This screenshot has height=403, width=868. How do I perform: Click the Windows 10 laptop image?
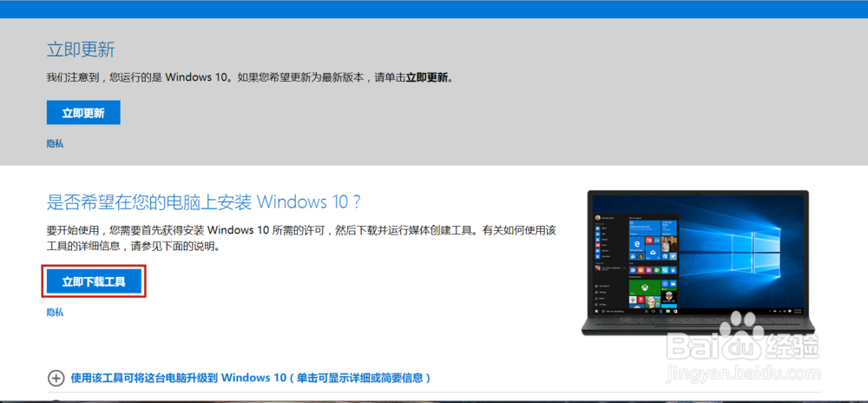point(696,263)
